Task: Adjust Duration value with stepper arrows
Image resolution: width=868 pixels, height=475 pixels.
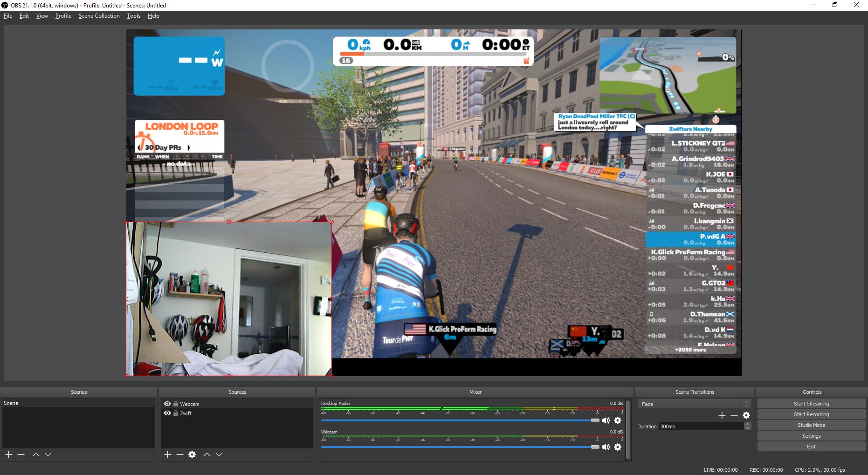Action: 748,426
